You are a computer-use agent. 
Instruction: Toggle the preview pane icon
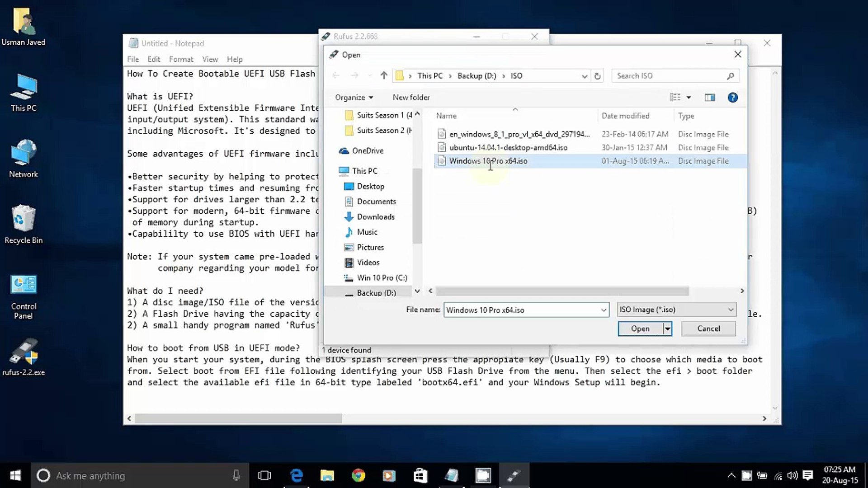pyautogui.click(x=709, y=98)
